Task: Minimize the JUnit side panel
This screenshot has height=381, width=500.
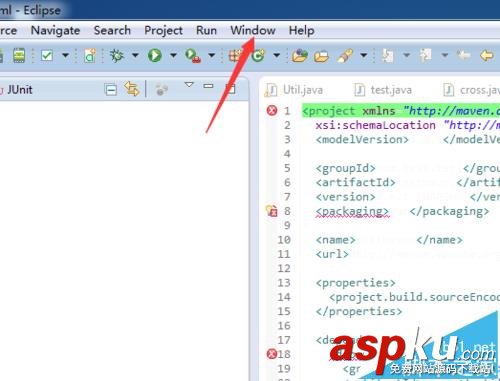Action: pos(208,86)
